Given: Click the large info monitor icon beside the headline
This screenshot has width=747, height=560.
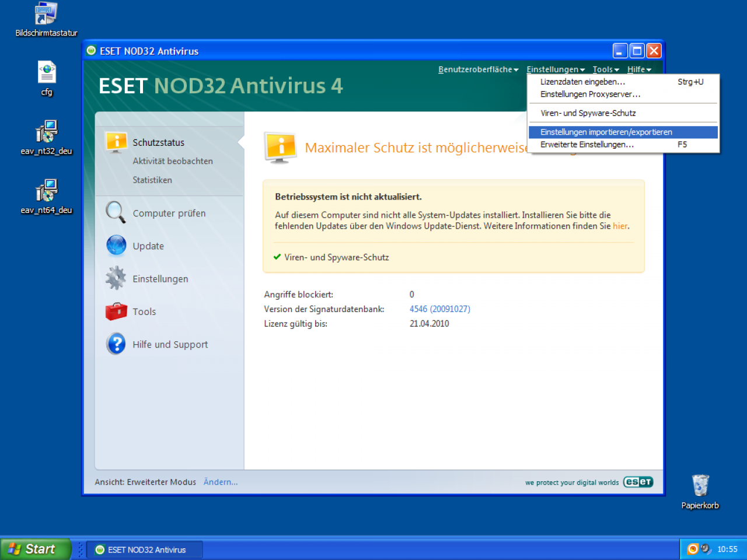Looking at the screenshot, I should [281, 148].
